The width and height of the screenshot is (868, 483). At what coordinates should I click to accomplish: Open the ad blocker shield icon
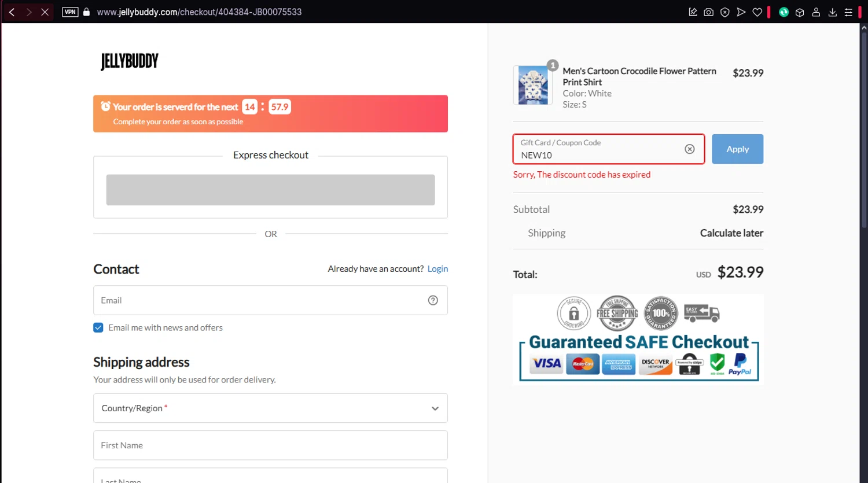pyautogui.click(x=725, y=12)
